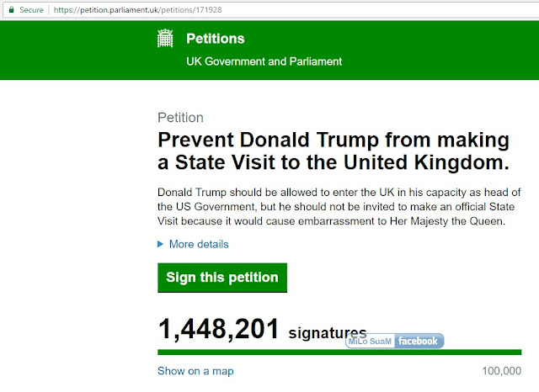Image resolution: width=539 pixels, height=392 pixels.
Task: Click the petition headline about Donald Trump
Action: [x=334, y=151]
